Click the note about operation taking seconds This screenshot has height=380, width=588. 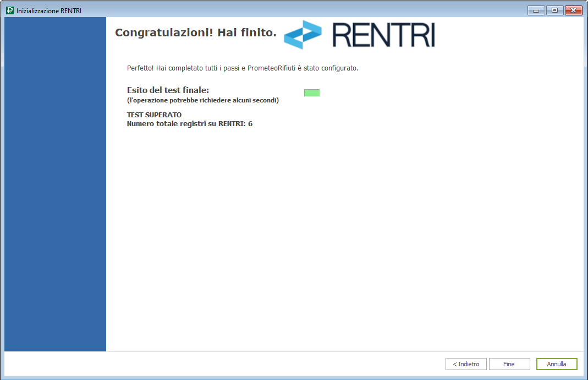(x=202, y=100)
